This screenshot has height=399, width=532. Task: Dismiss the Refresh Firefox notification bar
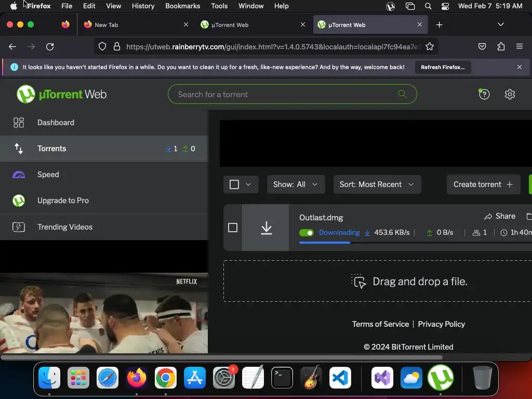[x=519, y=67]
